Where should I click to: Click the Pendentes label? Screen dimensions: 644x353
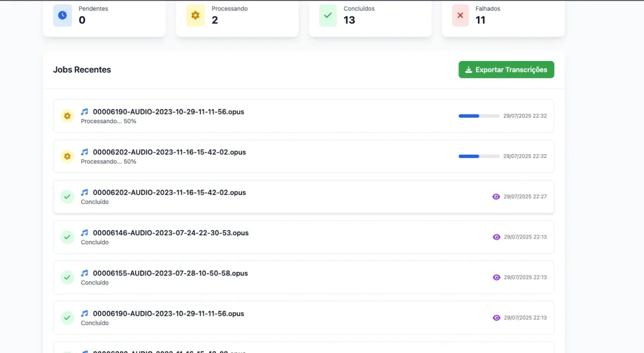click(93, 9)
